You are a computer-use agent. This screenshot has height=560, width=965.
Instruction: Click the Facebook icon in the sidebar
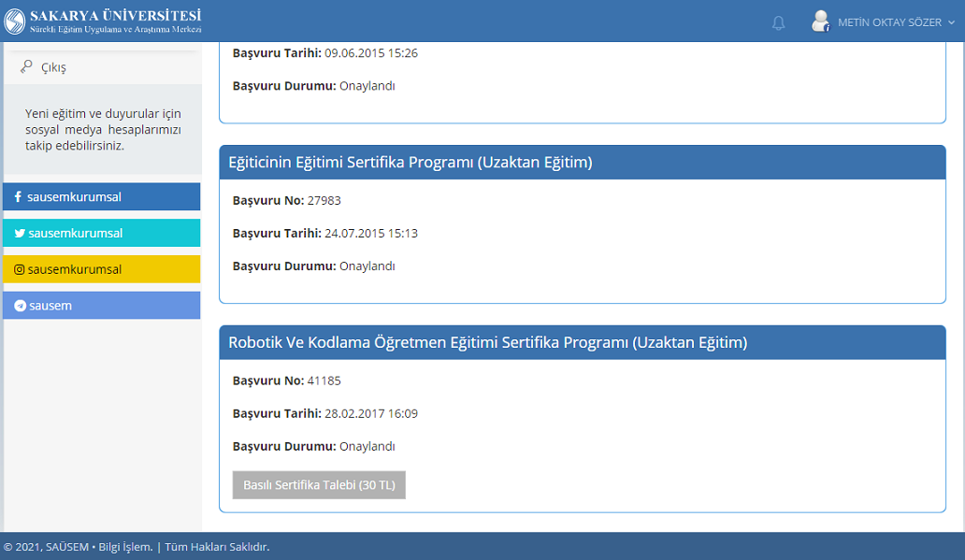click(18, 197)
